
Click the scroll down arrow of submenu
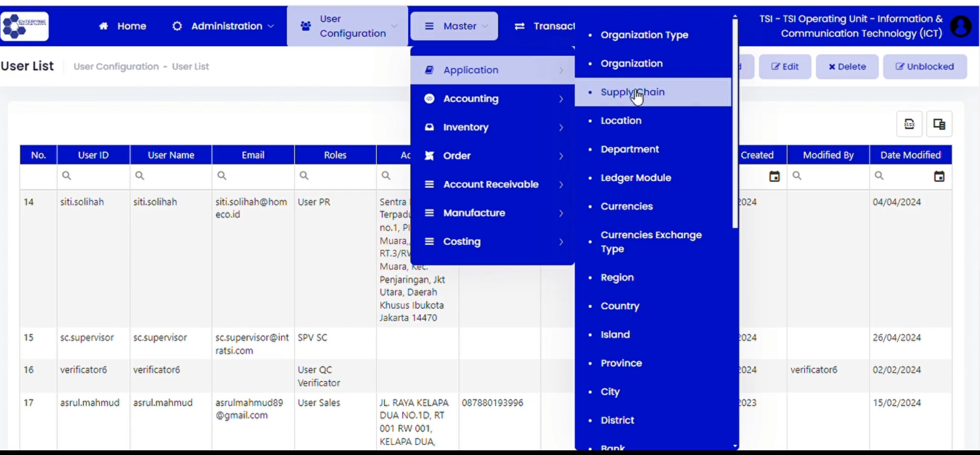[735, 446]
